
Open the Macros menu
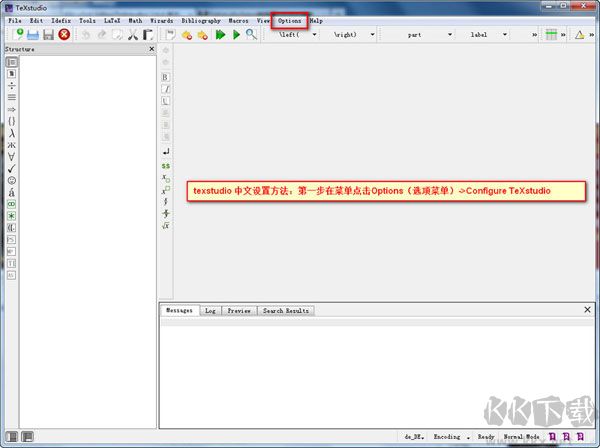(x=238, y=21)
